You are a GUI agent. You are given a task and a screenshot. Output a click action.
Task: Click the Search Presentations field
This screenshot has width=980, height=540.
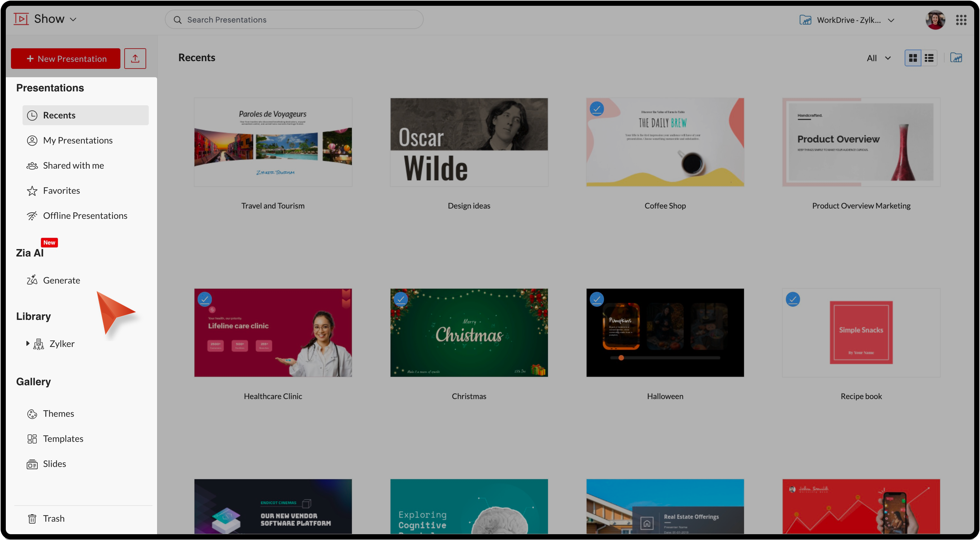tap(294, 20)
